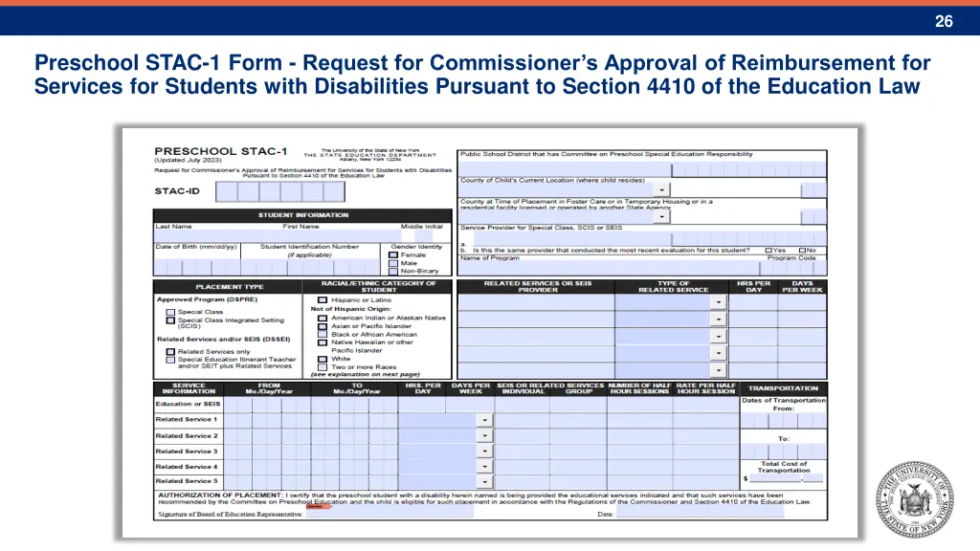Open Related Service 4 row dropdown arrow
Viewport: 980px width, 551px height.
(x=485, y=466)
